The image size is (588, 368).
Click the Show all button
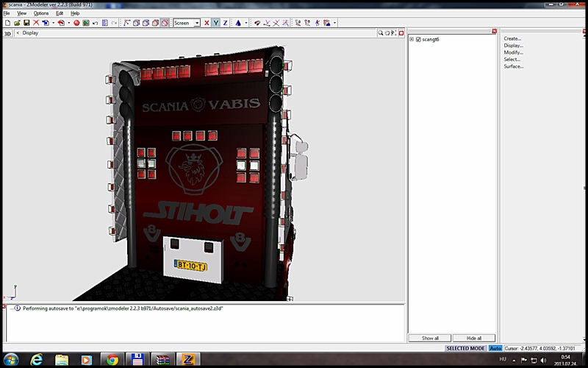click(430, 338)
